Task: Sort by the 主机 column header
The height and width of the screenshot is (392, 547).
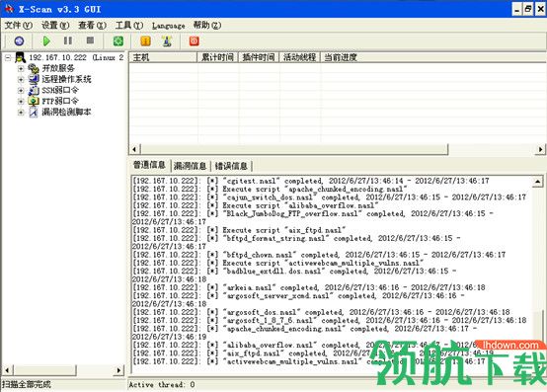Action: point(163,57)
